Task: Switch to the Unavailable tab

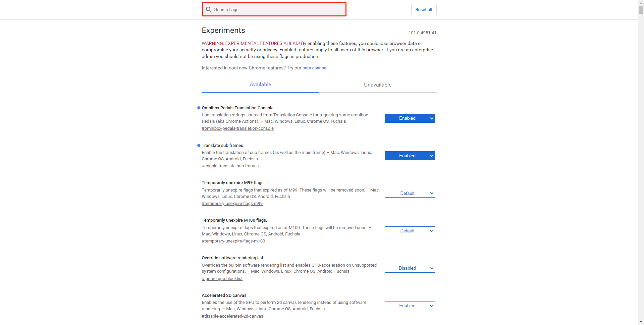Action: pos(378,85)
